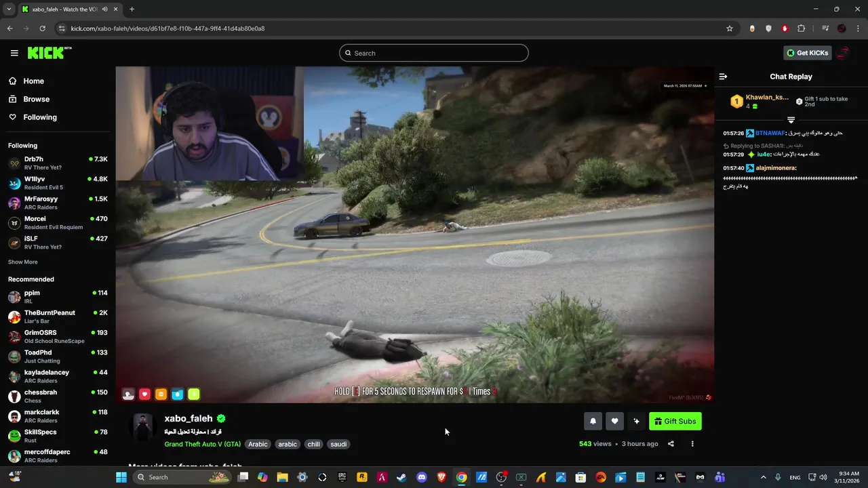Open W1llyv followed channel
868x488 pixels.
[58, 183]
